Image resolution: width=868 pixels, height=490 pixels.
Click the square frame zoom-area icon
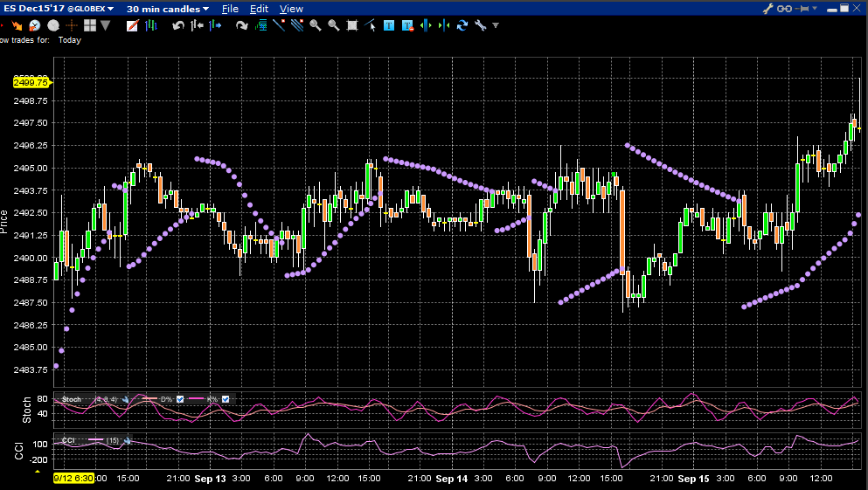352,25
